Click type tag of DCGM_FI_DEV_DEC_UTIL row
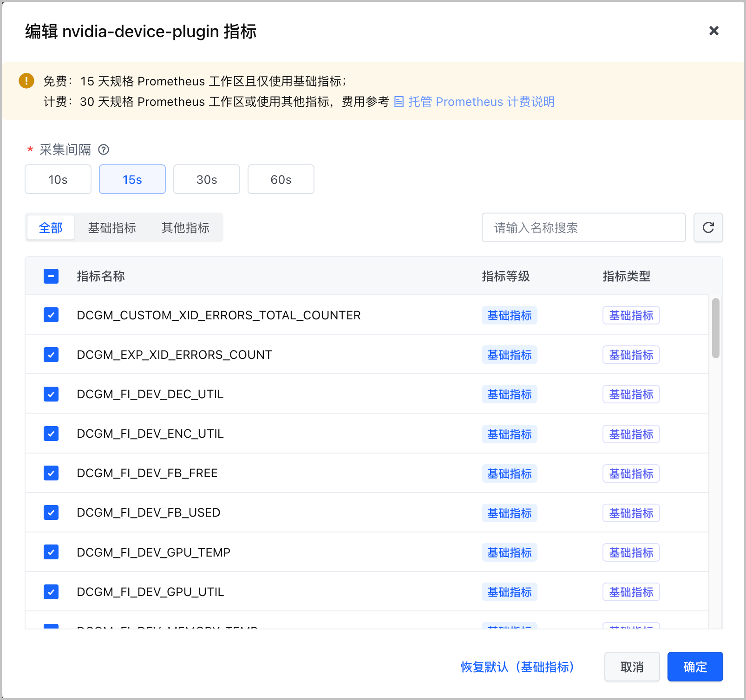The width and height of the screenshot is (746, 700). [x=631, y=394]
